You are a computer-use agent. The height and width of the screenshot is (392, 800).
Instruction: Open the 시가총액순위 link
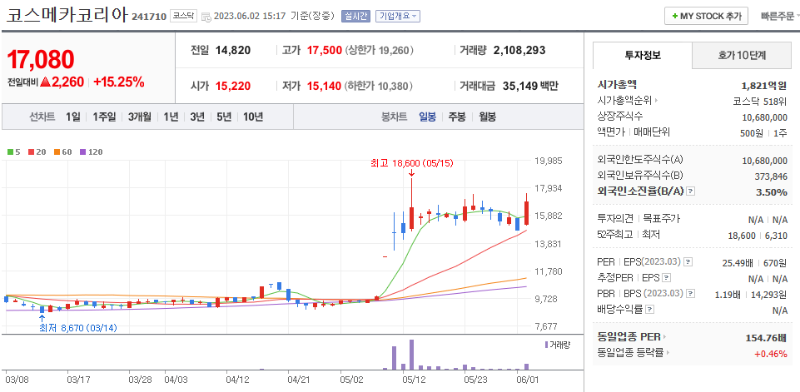click(x=628, y=101)
